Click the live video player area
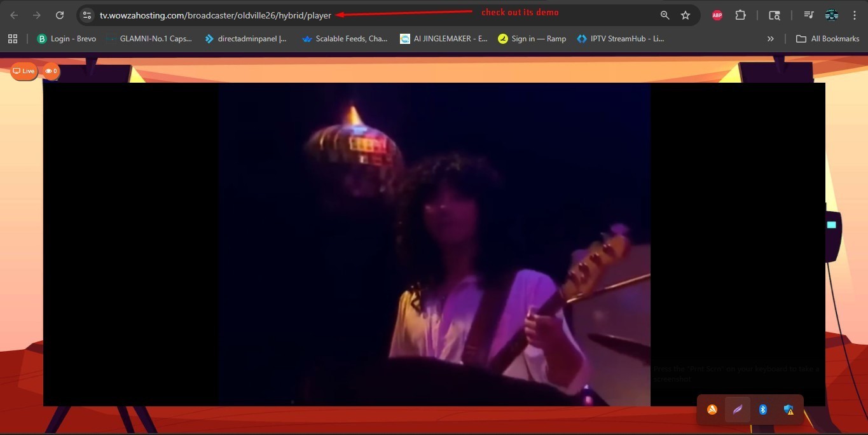Screen dimensions: 868x435 pyautogui.click(x=434, y=244)
